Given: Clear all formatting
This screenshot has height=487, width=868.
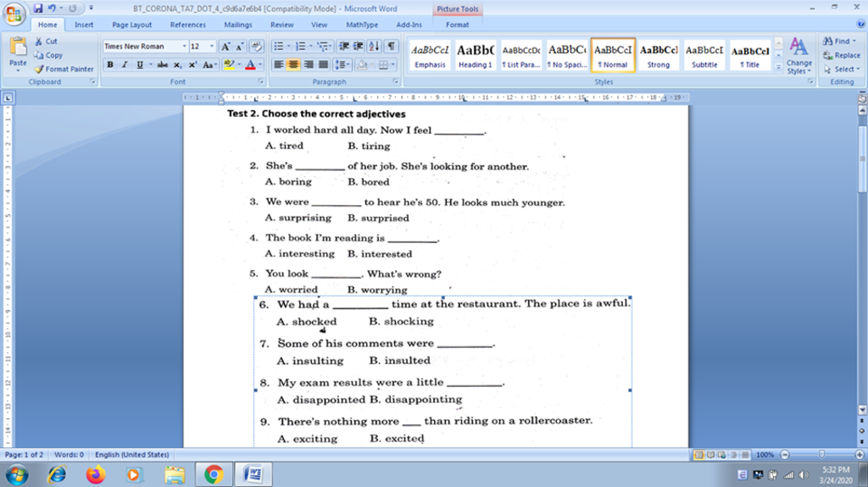Looking at the screenshot, I should pyautogui.click(x=256, y=47).
